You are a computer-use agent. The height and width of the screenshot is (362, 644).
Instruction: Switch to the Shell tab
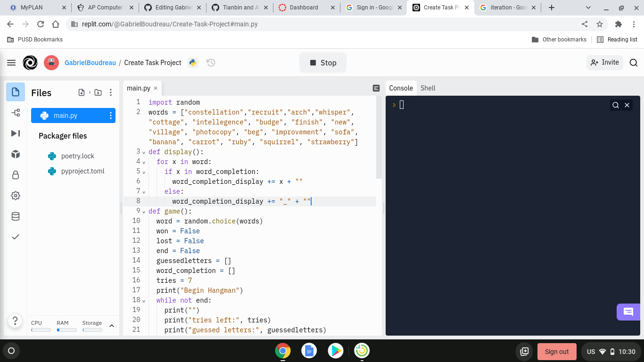click(x=428, y=88)
